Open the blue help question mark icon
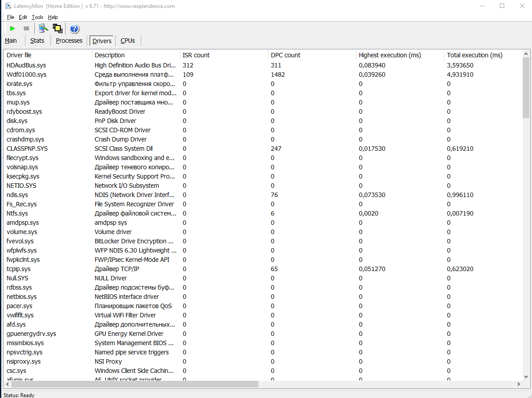This screenshot has height=398, width=532. (x=74, y=29)
